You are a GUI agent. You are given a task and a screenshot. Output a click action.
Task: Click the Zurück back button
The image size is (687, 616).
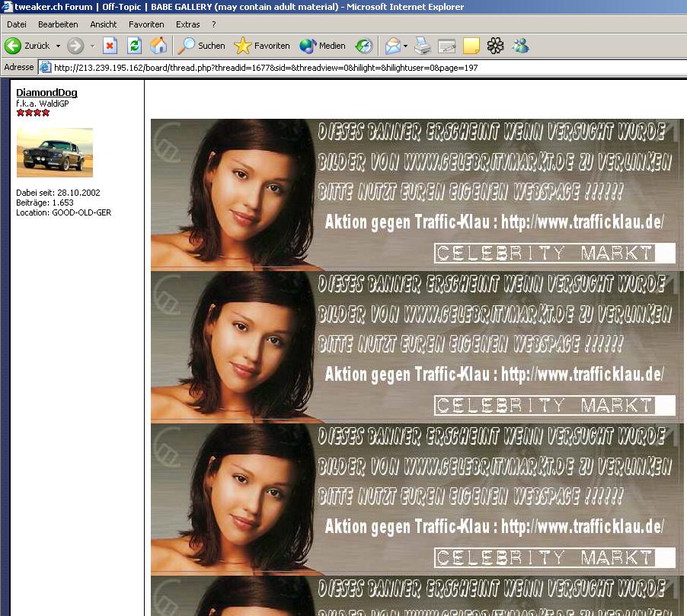click(27, 46)
